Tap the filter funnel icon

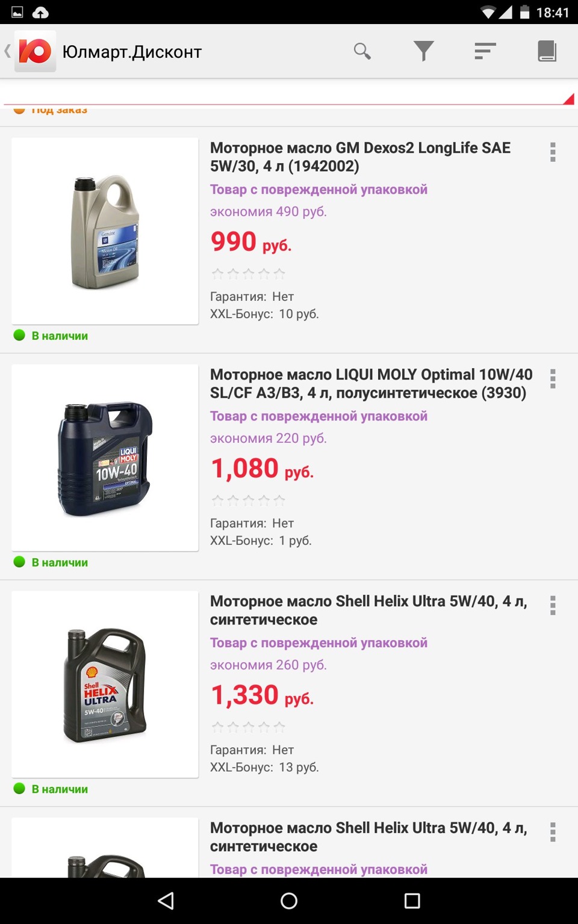click(424, 51)
